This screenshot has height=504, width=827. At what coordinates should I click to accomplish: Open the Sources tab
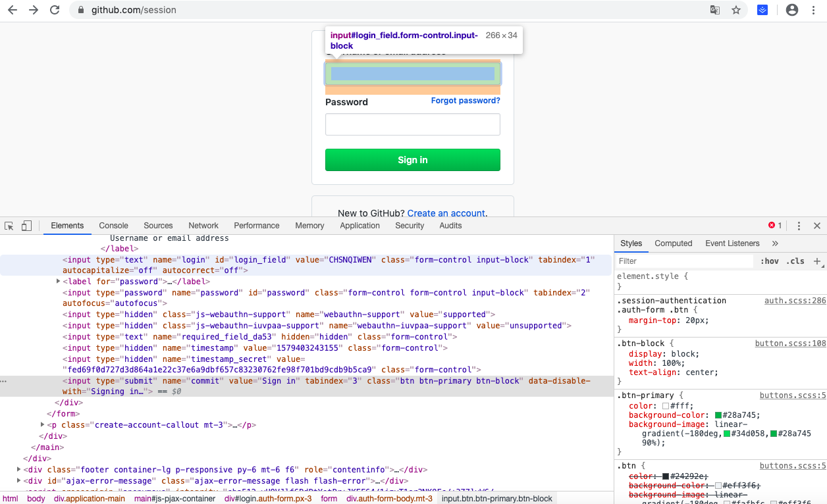tap(158, 226)
